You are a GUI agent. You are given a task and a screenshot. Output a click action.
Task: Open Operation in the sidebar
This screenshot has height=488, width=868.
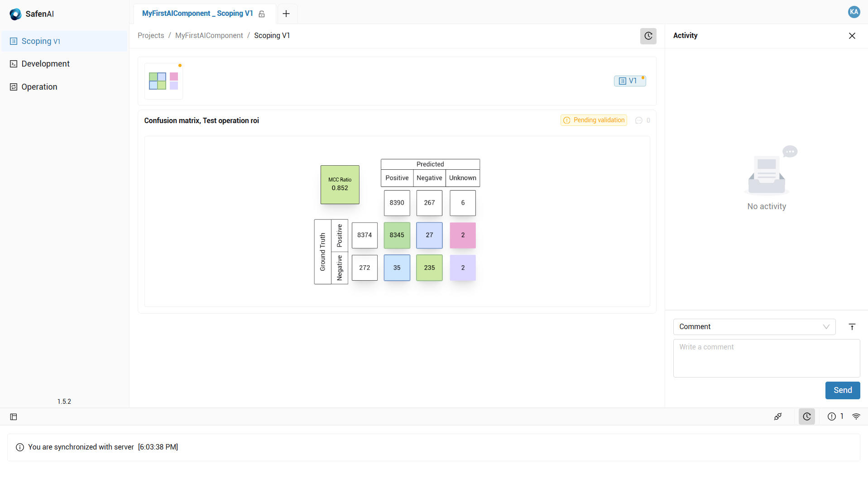click(x=39, y=87)
